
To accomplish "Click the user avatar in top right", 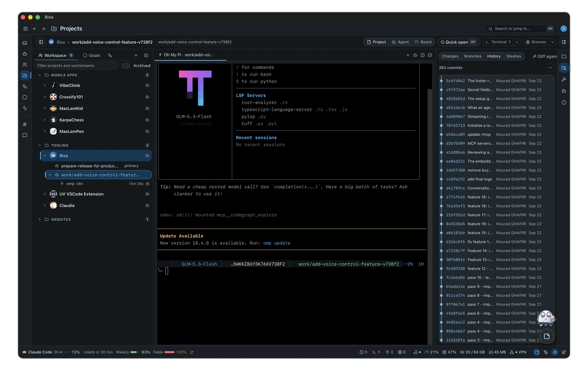I will pos(563,29).
